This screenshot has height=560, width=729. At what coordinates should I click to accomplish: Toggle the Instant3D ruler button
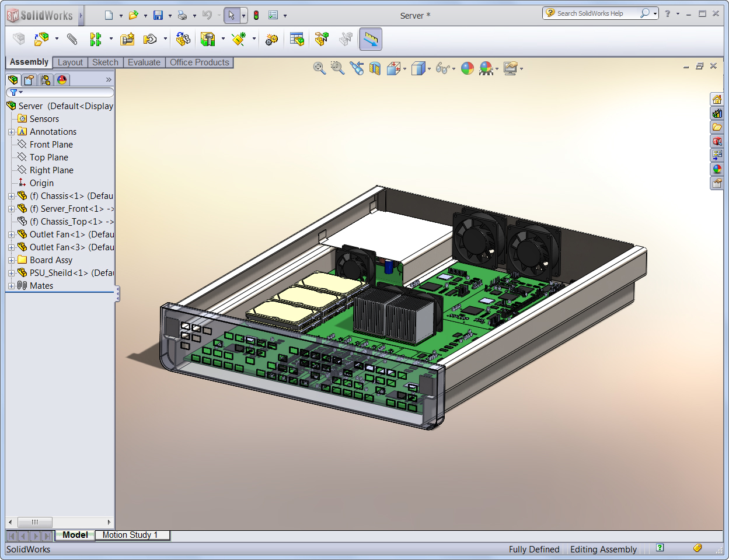(371, 39)
